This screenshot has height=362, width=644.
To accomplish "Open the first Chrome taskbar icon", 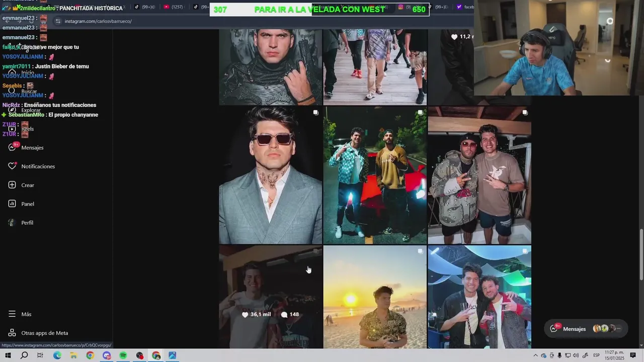I will (90, 355).
